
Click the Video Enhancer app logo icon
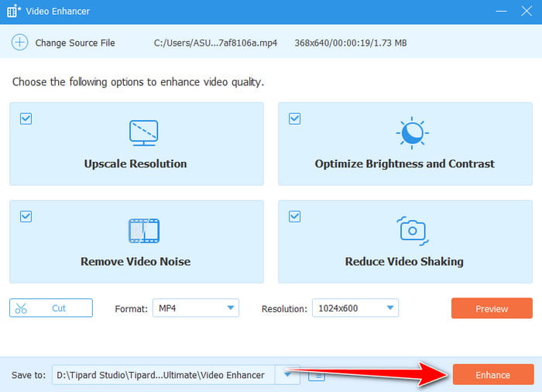(x=12, y=12)
